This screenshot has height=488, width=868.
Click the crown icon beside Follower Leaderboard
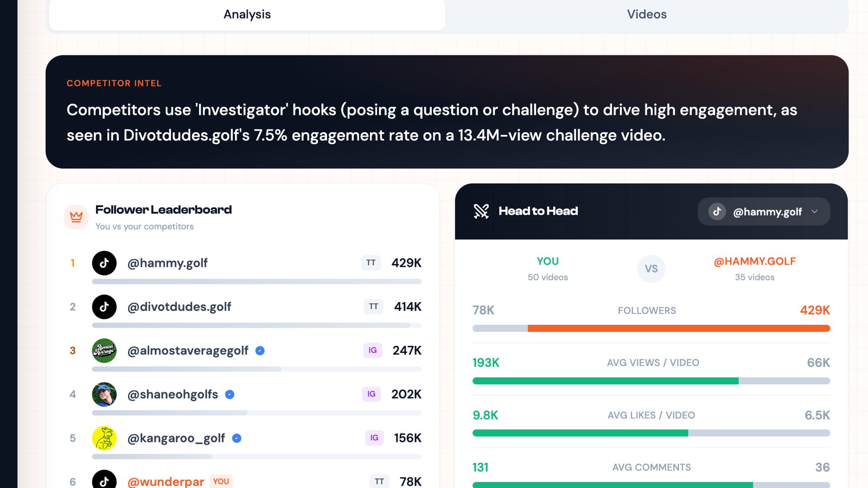pos(76,217)
